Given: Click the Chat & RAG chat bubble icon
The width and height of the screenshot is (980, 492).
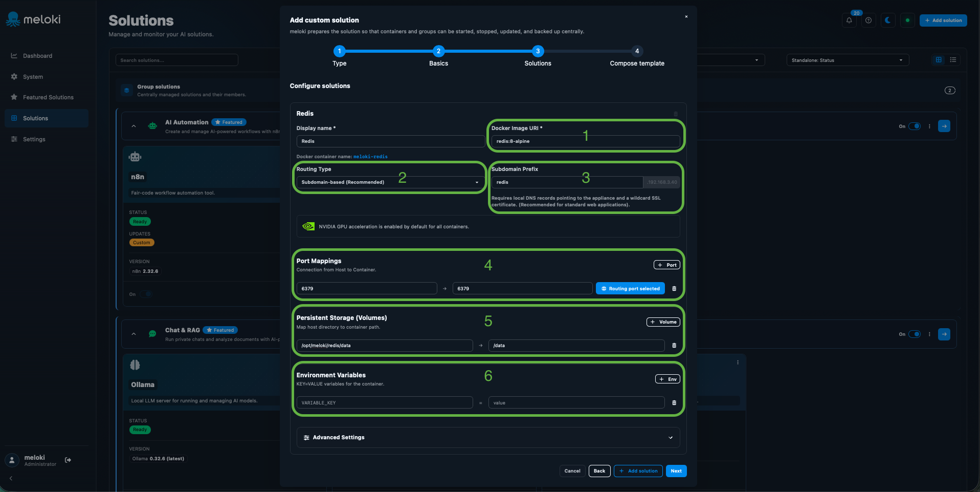Looking at the screenshot, I should coord(152,334).
